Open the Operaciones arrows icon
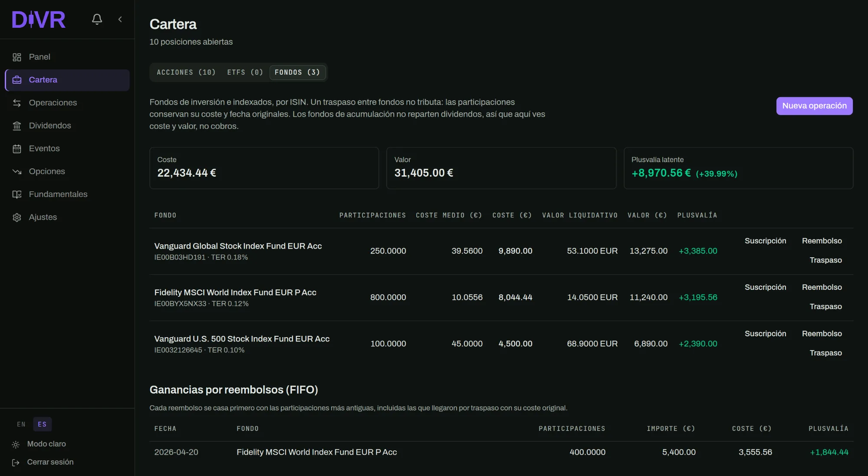 (17, 103)
